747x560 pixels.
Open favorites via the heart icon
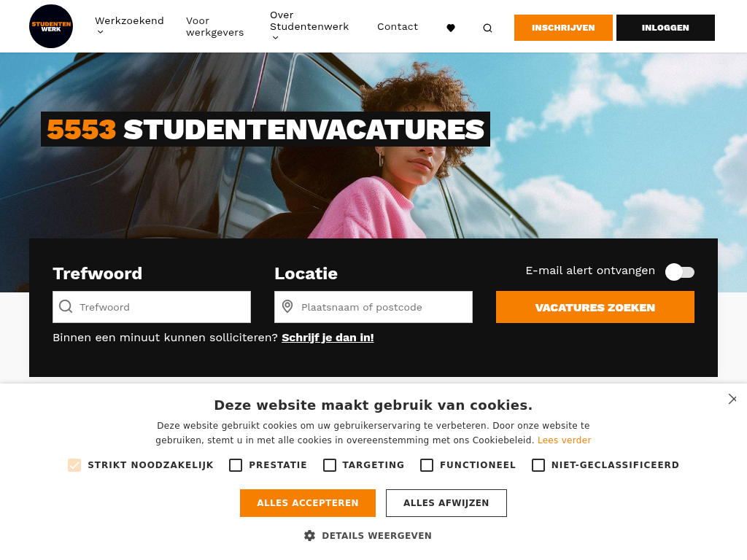(x=451, y=28)
